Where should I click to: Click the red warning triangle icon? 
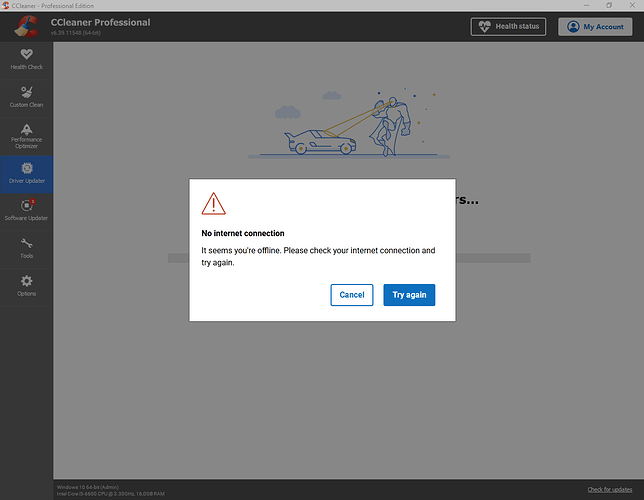(x=214, y=204)
